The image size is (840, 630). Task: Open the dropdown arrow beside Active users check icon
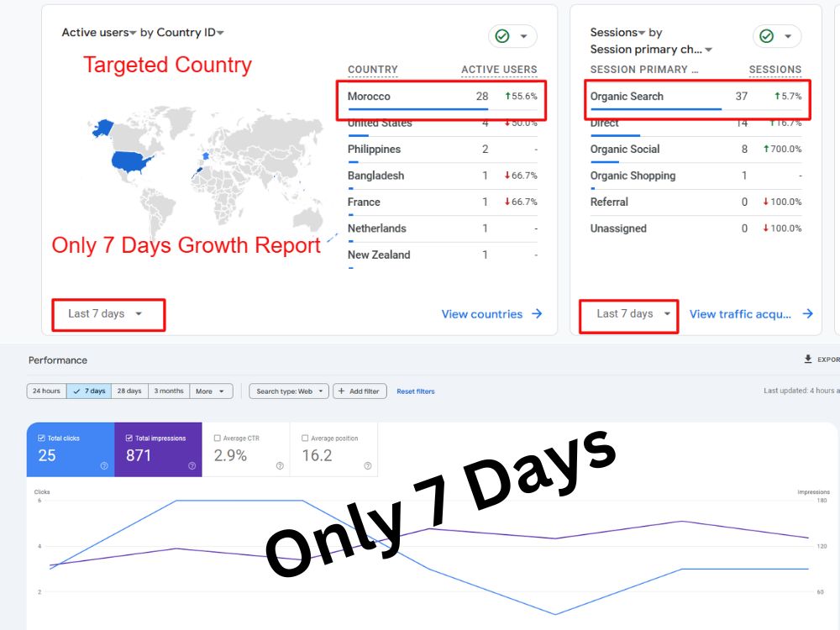click(x=523, y=36)
